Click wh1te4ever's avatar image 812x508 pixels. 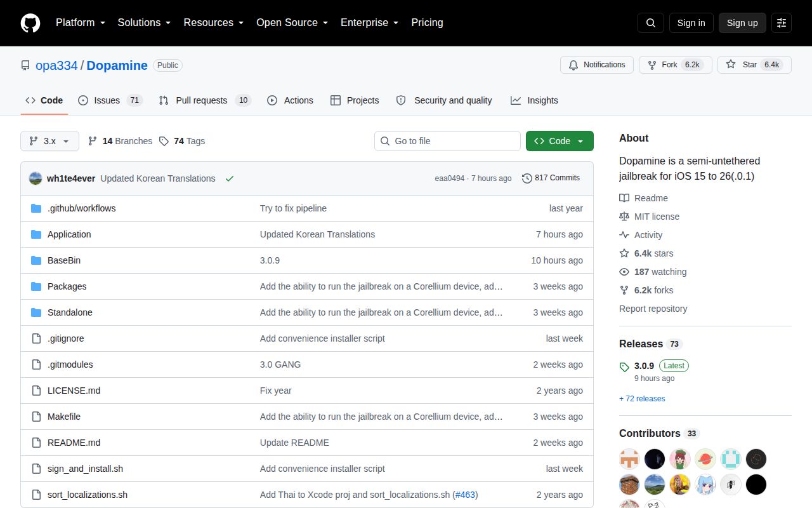(36, 178)
